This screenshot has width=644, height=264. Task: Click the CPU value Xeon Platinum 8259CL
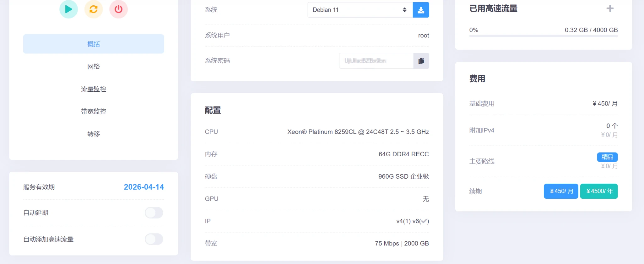pyautogui.click(x=358, y=132)
